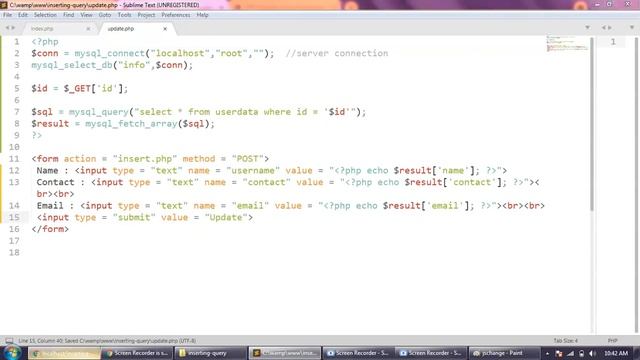The image size is (640, 360).
Task: Click line number 18 in the gutter
Action: click(x=14, y=253)
